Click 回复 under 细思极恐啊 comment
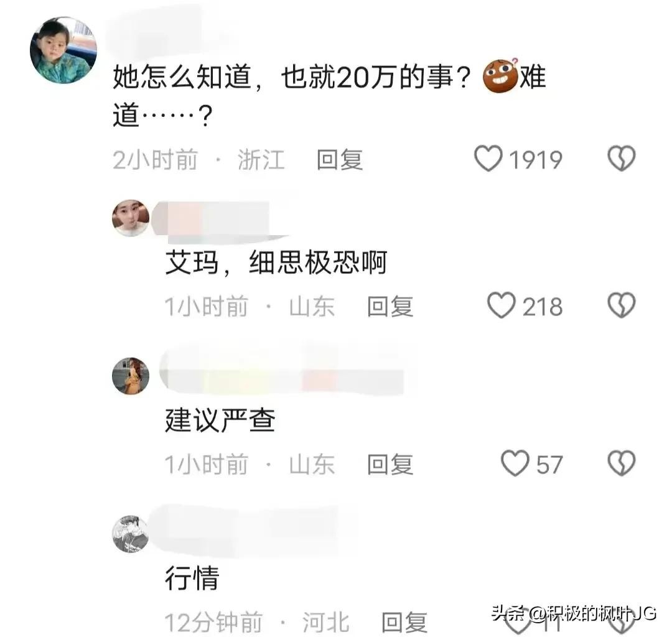 pyautogui.click(x=390, y=307)
